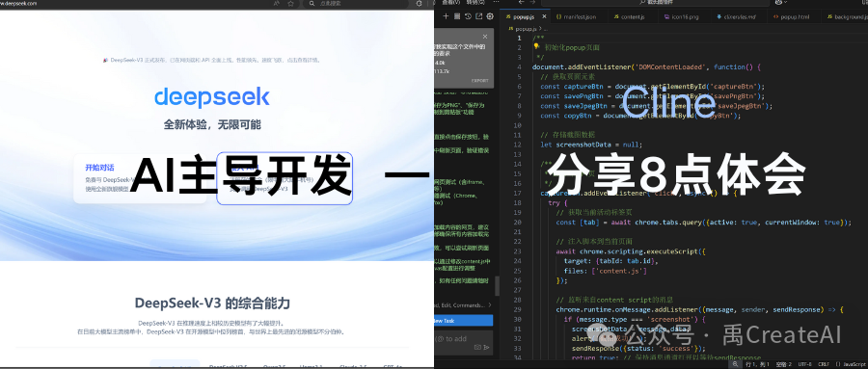The image size is (868, 369).
Task: Click the browser search box
Action: click(x=357, y=3)
